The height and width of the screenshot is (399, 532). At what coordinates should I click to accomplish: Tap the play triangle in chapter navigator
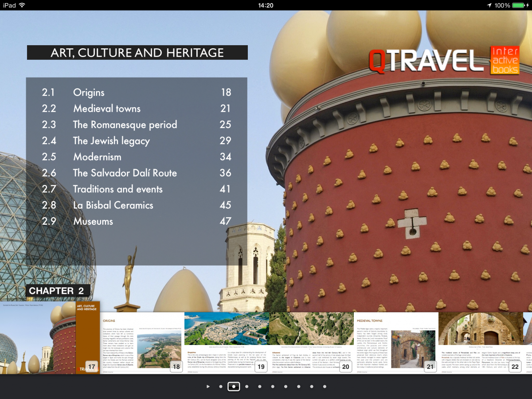pyautogui.click(x=208, y=387)
